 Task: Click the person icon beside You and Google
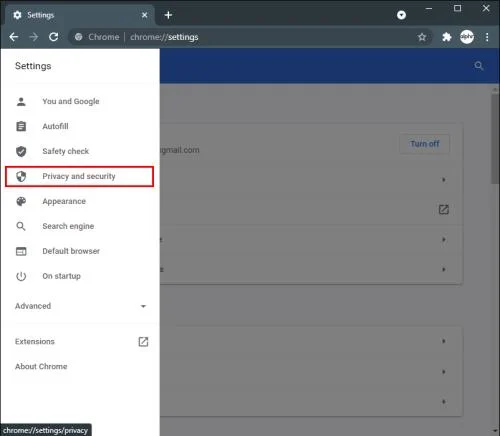[x=21, y=101]
